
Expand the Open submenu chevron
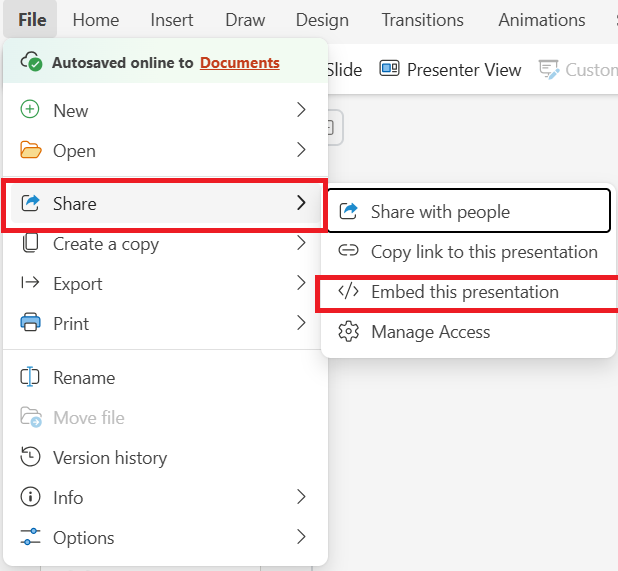click(301, 150)
